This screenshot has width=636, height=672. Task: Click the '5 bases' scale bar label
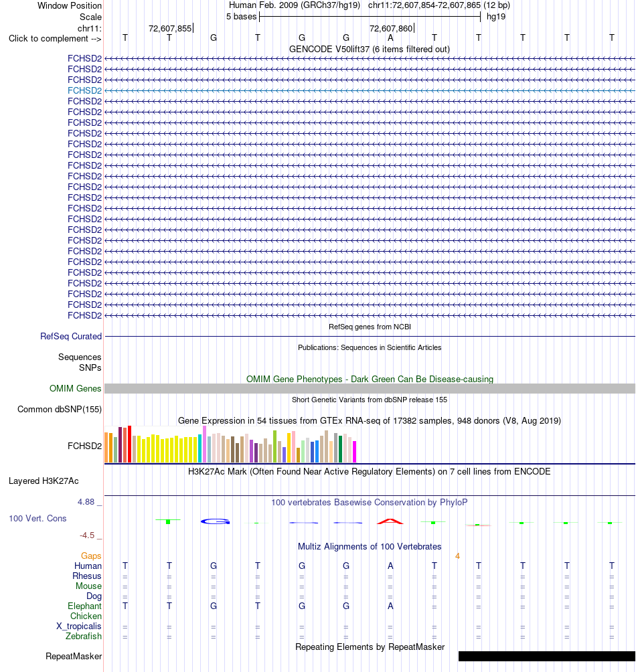[241, 17]
